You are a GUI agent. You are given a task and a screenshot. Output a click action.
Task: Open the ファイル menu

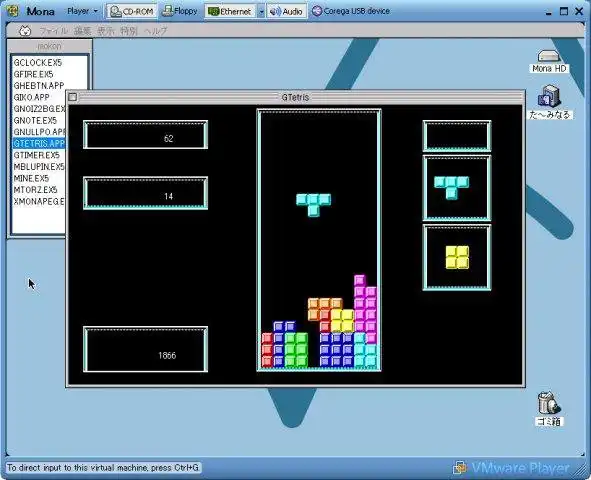(54, 31)
